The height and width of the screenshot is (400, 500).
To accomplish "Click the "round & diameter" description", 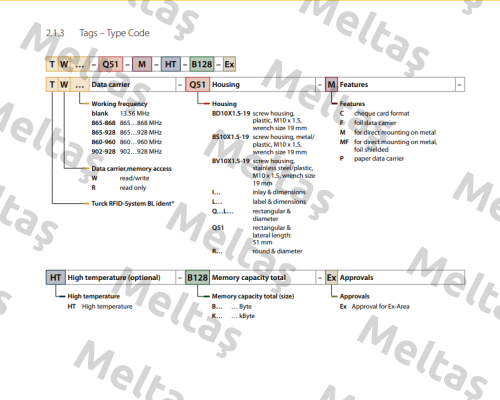I will click(277, 251).
